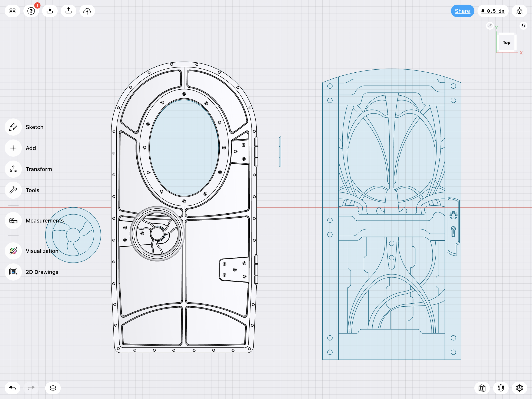Click the Top face of view cube

506,42
